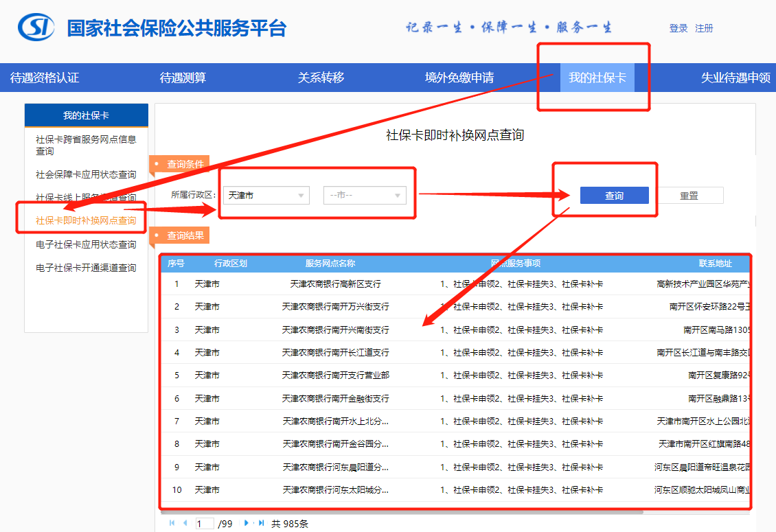This screenshot has height=532, width=776.
Task: Open the 失业待遇申领 nav tab
Action: [735, 78]
